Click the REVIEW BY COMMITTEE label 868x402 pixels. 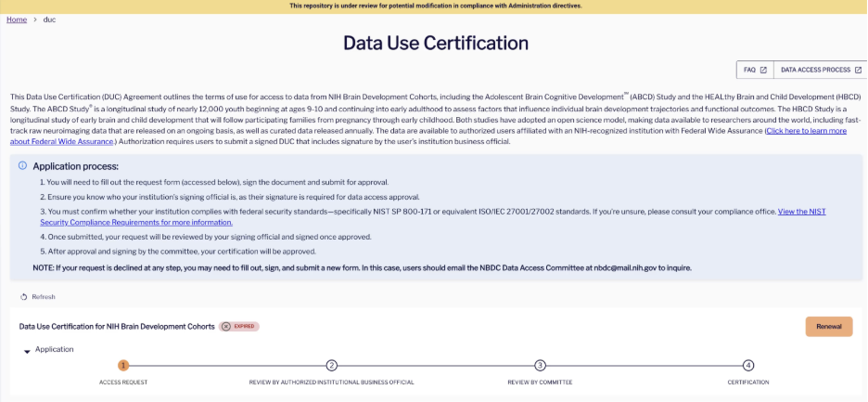540,383
